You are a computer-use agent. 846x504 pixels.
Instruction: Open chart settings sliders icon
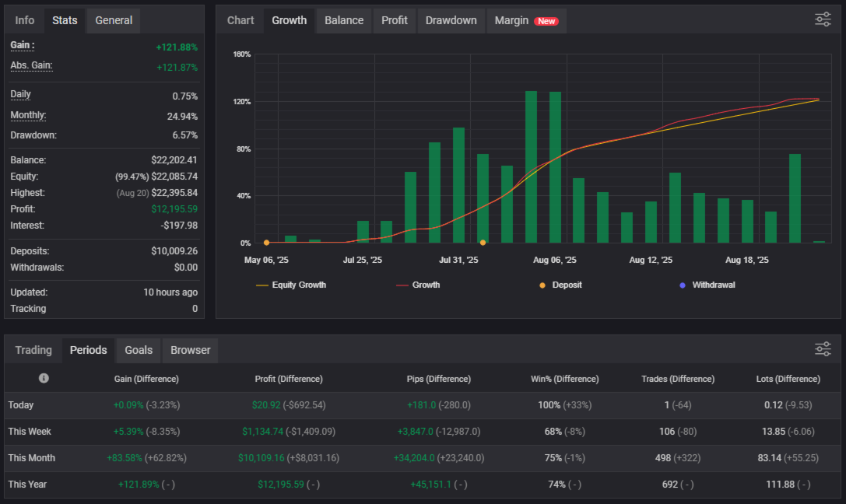[x=823, y=19]
